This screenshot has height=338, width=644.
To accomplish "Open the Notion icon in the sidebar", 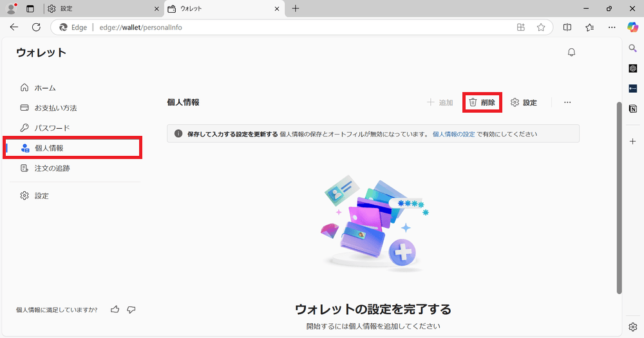I will tap(633, 109).
